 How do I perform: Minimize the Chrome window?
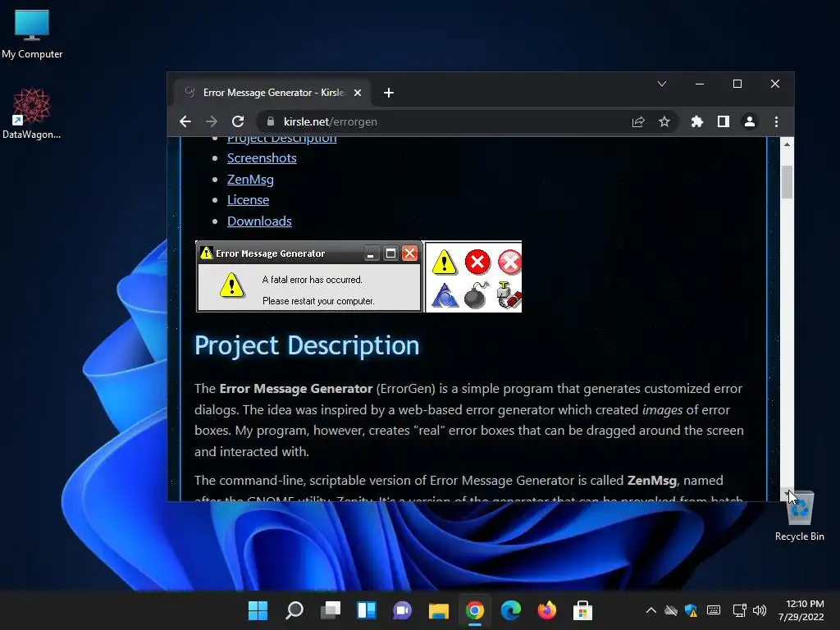coord(700,84)
